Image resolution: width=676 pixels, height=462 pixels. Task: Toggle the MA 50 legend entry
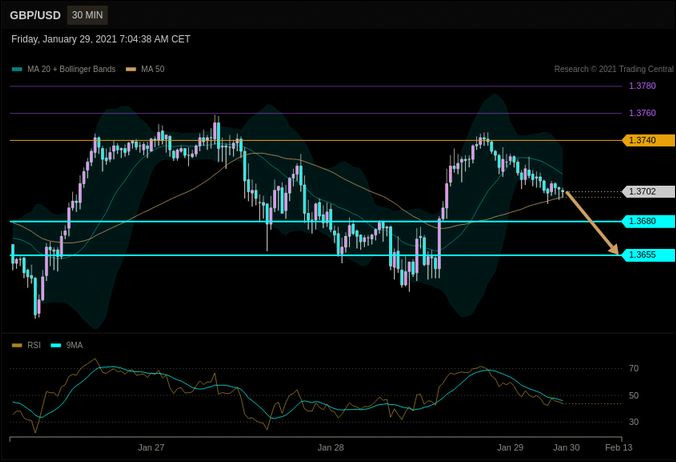[x=145, y=69]
